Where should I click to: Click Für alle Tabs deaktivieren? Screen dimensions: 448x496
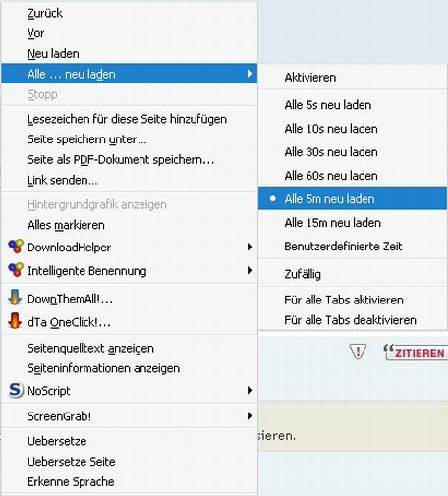(x=353, y=320)
